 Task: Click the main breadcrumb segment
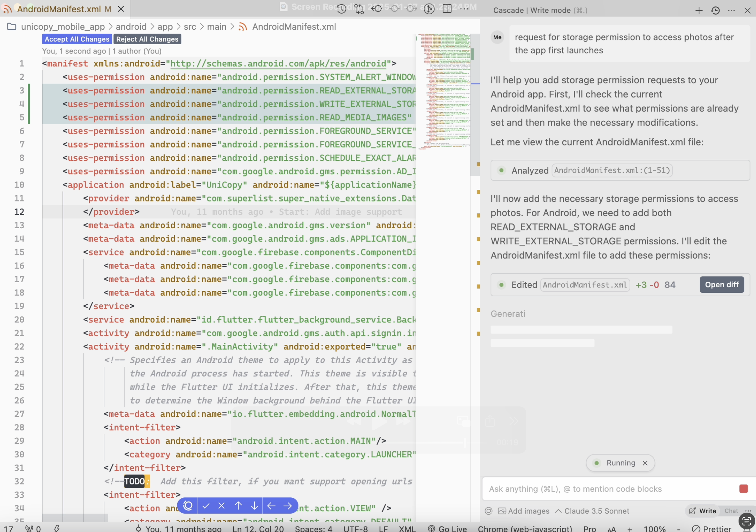tap(217, 27)
